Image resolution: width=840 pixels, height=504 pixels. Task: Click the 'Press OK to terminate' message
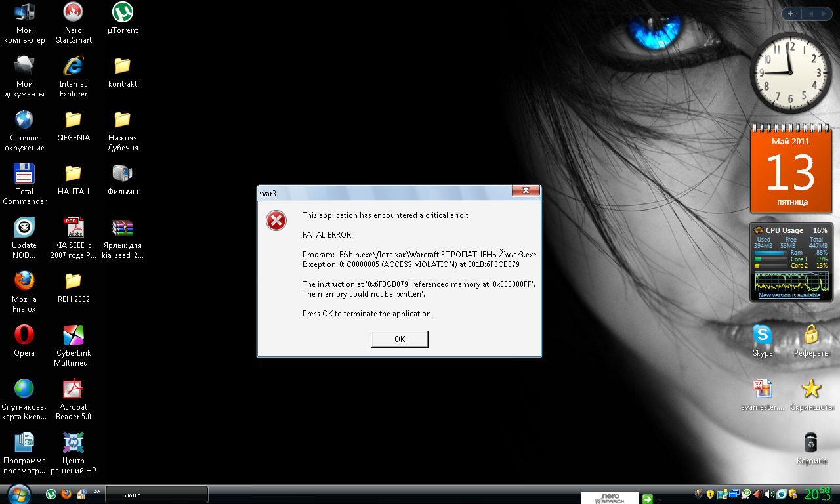(367, 314)
